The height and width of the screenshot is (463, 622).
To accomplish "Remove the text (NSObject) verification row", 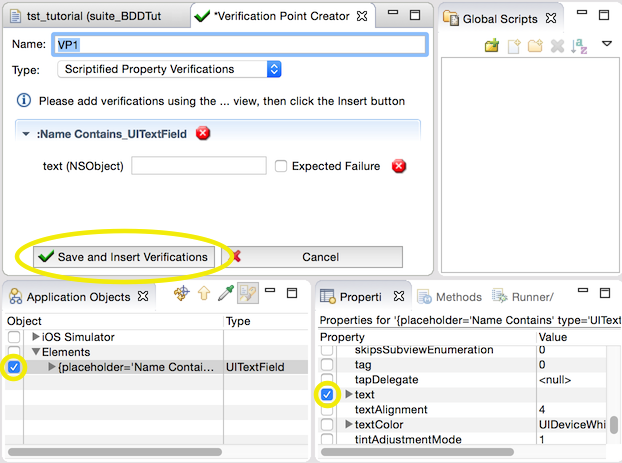I will coord(399,166).
